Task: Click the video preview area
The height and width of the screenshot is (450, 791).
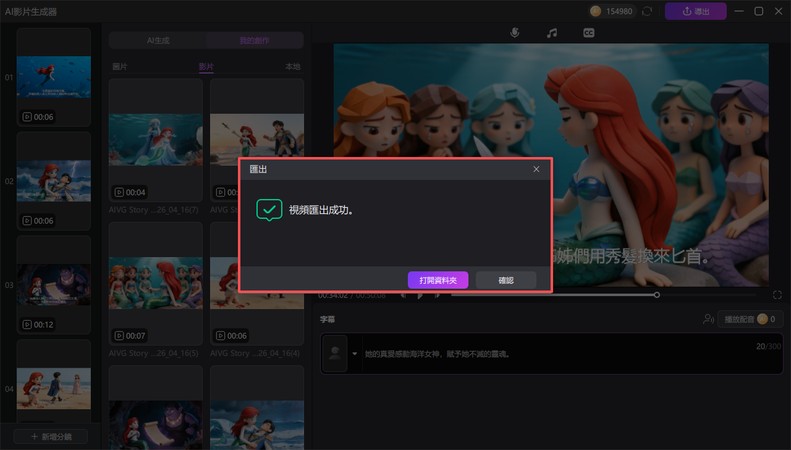Action: (551, 165)
